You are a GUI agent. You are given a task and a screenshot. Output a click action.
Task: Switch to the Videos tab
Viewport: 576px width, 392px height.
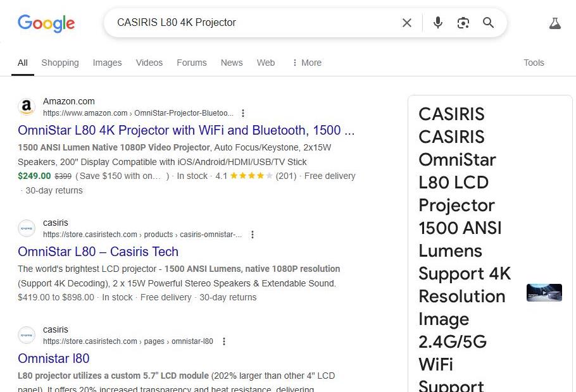click(x=149, y=63)
